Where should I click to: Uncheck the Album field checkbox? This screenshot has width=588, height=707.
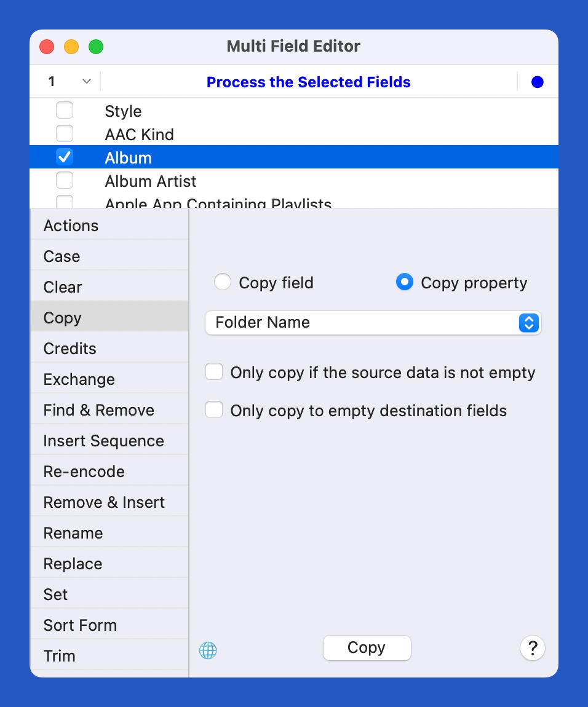pyautogui.click(x=65, y=157)
